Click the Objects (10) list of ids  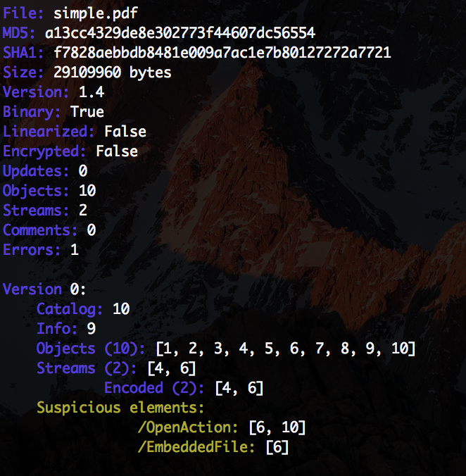(x=285, y=349)
